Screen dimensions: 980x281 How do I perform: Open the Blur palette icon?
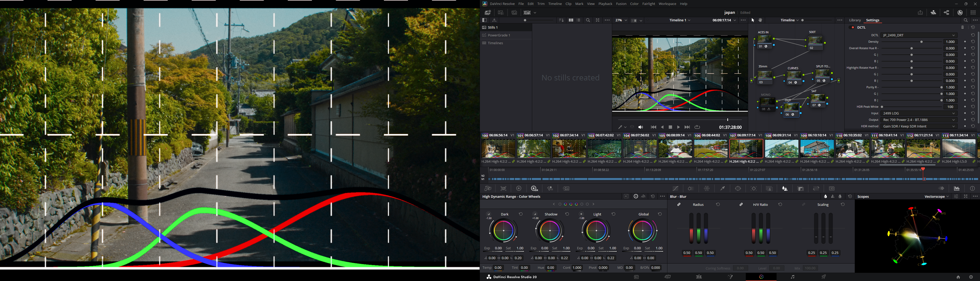(x=785, y=189)
